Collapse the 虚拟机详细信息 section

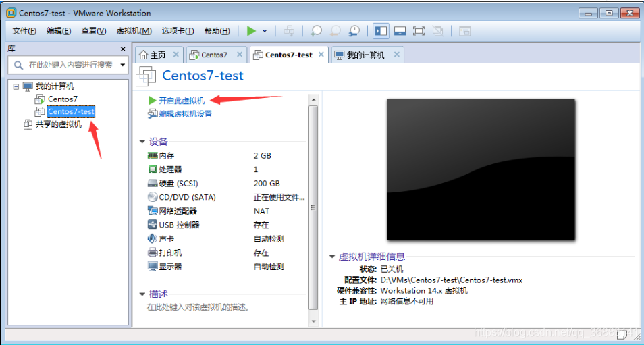pos(332,257)
